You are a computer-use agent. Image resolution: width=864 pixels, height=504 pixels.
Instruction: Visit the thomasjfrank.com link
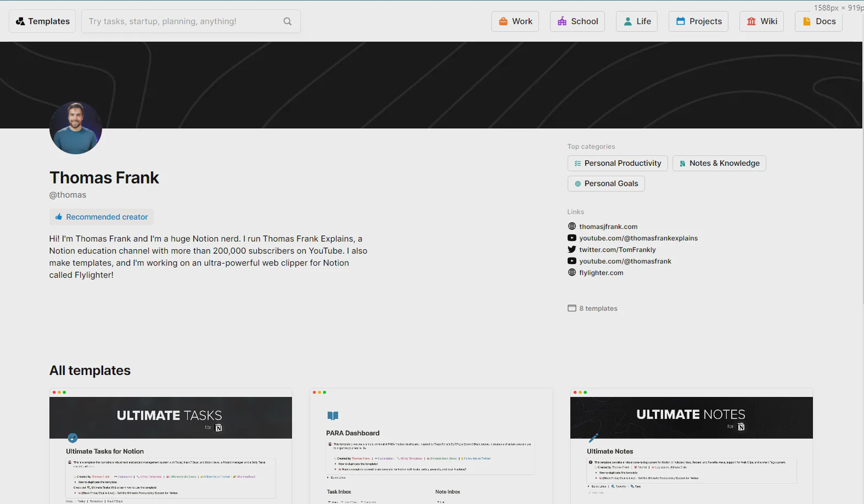pyautogui.click(x=608, y=226)
